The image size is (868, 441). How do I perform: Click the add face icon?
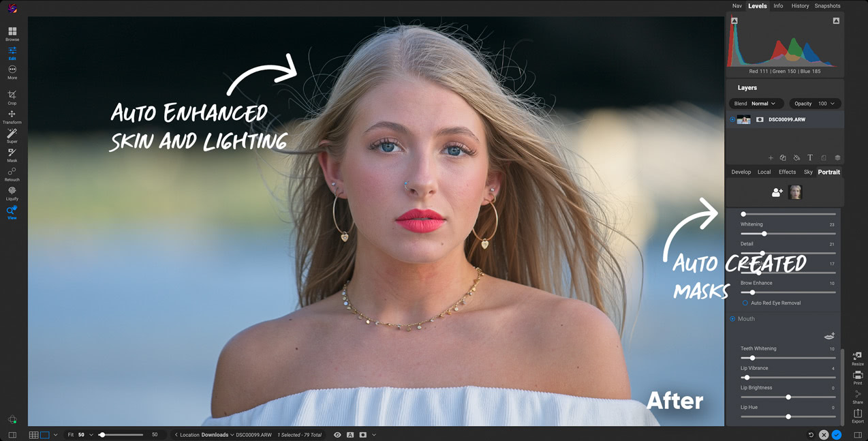tap(777, 193)
